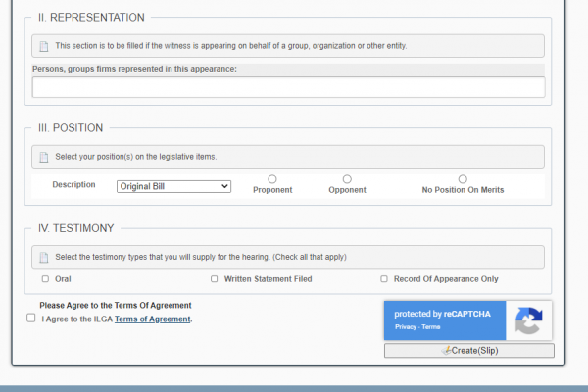Enable Record Of Appearance Only checkbox
588x392 pixels.
[384, 279]
